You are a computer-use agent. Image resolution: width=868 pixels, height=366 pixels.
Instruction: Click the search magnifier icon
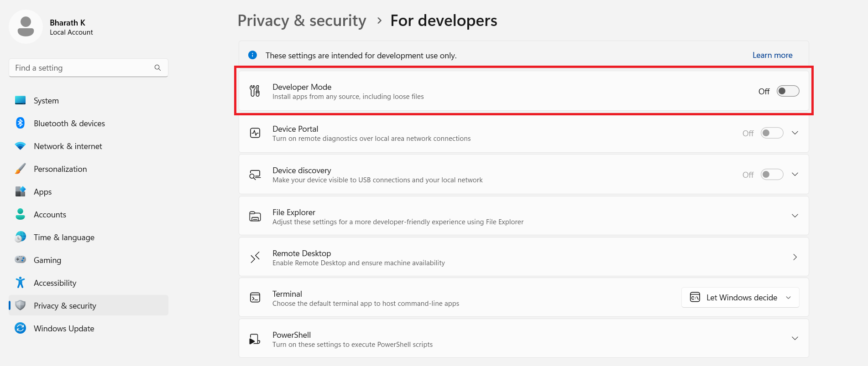coord(157,68)
